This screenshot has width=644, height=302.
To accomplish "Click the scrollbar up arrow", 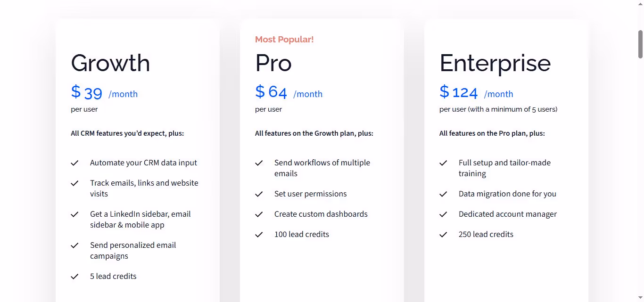I will tap(640, 3).
